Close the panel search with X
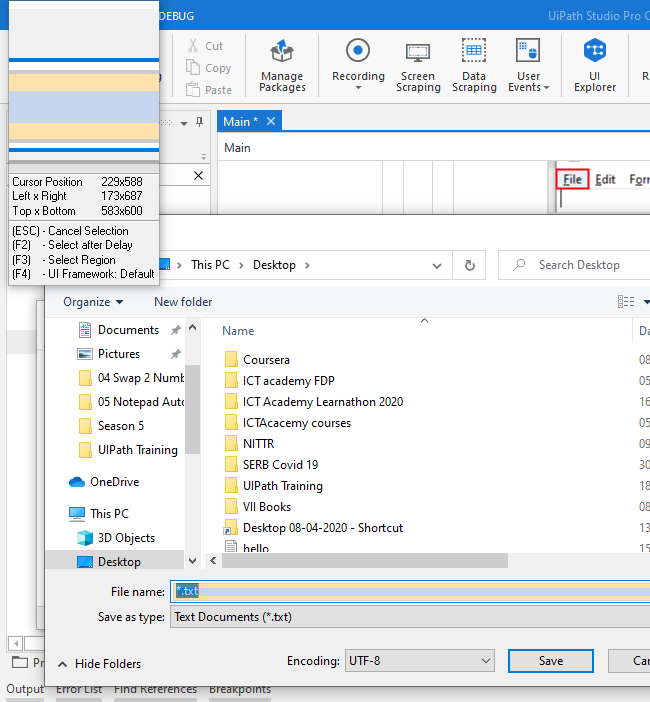The width and height of the screenshot is (650, 702). point(198,176)
